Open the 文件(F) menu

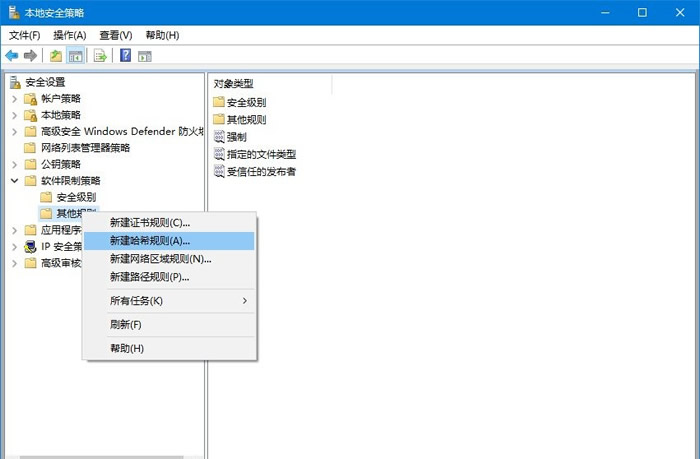[24, 35]
